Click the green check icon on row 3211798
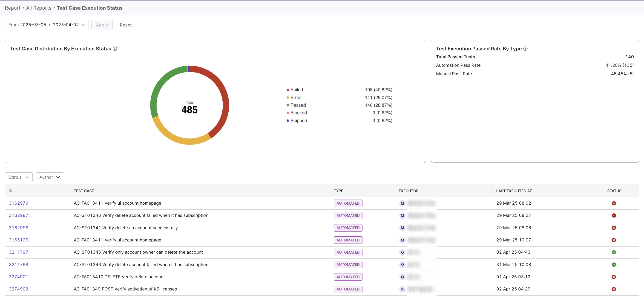 click(x=614, y=264)
